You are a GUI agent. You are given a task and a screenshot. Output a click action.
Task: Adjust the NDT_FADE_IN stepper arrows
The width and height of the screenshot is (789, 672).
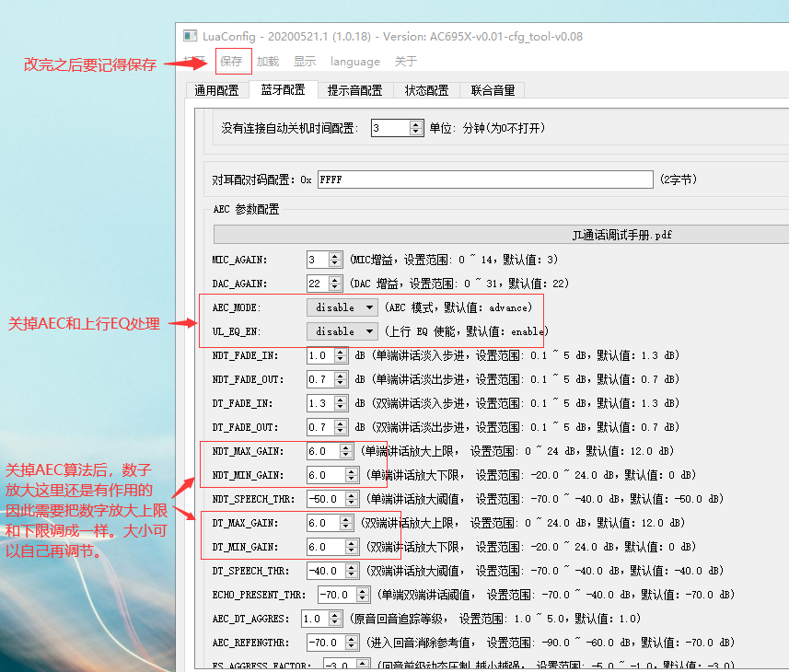(x=341, y=355)
